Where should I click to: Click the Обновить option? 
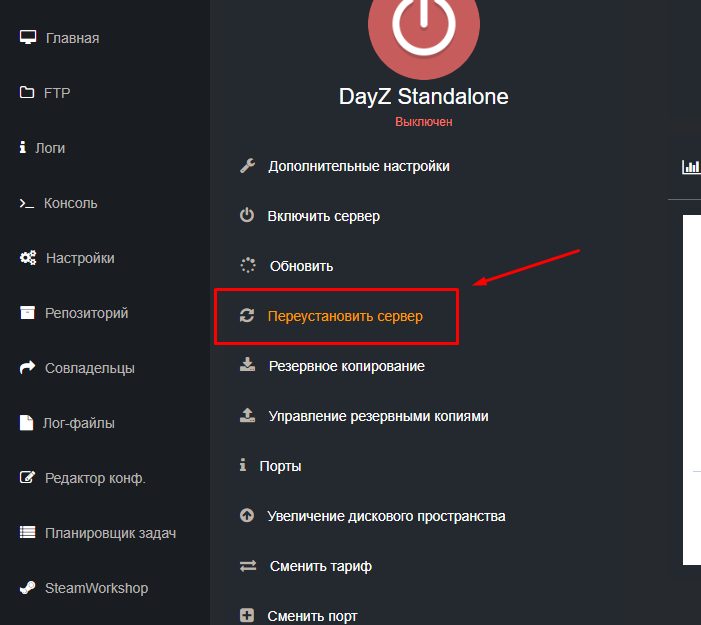tap(301, 266)
